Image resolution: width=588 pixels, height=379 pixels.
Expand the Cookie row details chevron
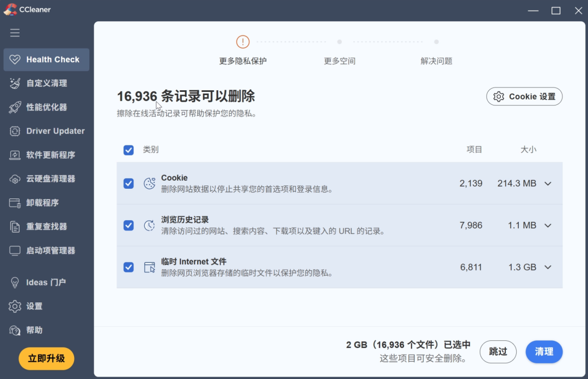tap(548, 183)
